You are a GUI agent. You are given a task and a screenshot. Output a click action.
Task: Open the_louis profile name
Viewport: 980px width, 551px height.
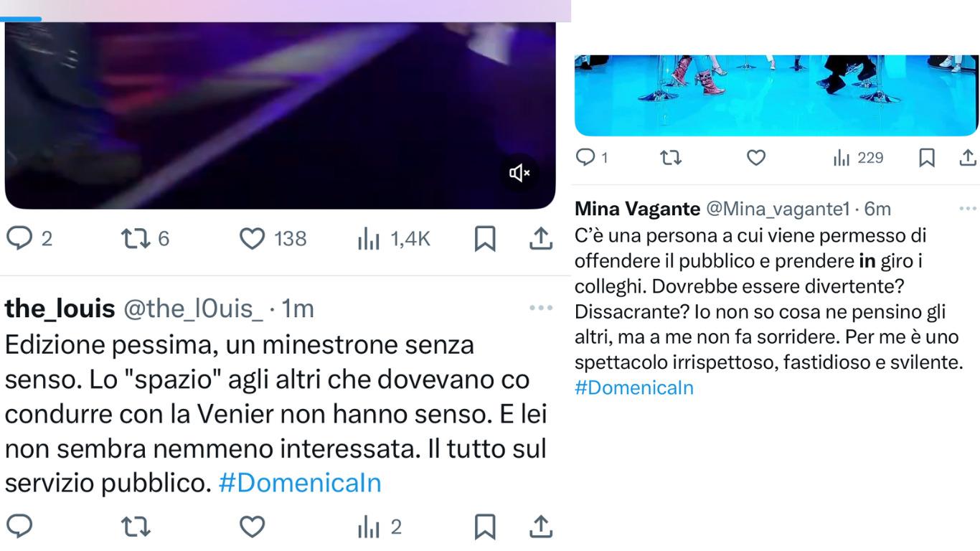pyautogui.click(x=60, y=309)
